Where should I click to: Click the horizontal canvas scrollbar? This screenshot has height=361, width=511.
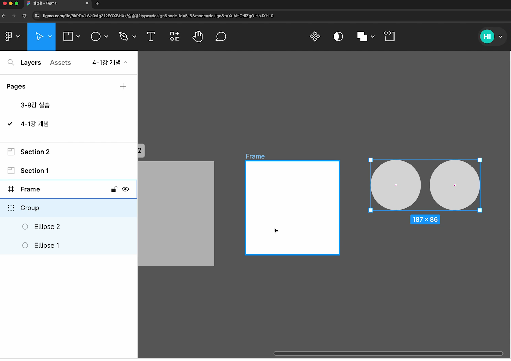pyautogui.click(x=388, y=353)
